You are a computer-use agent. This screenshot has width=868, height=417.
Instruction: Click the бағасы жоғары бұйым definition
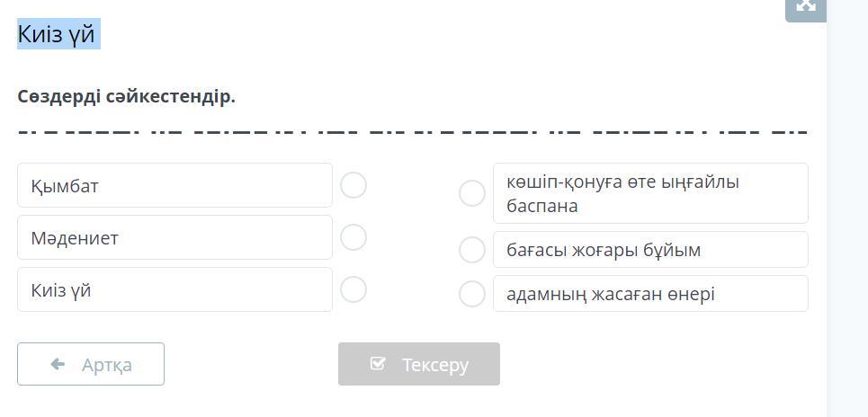click(x=649, y=250)
